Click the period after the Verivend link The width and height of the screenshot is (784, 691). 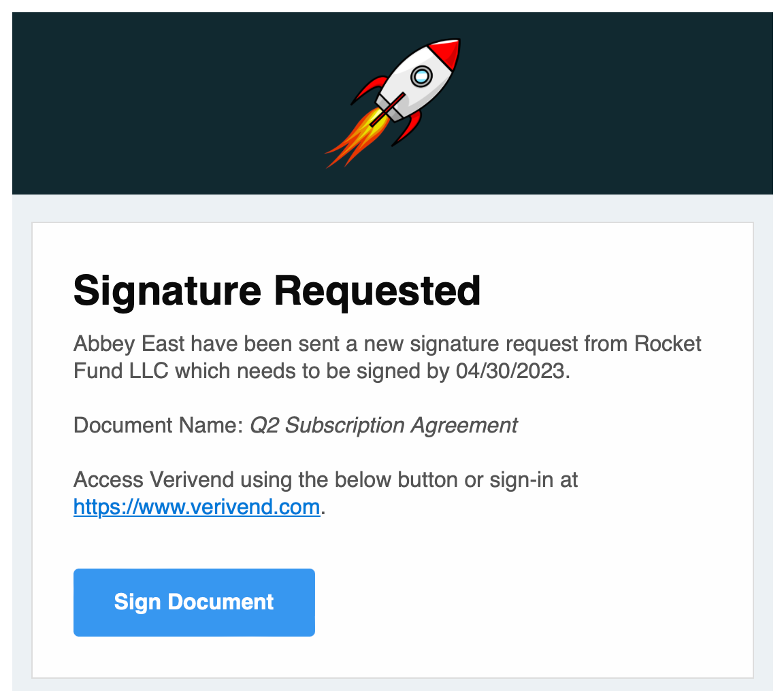325,507
